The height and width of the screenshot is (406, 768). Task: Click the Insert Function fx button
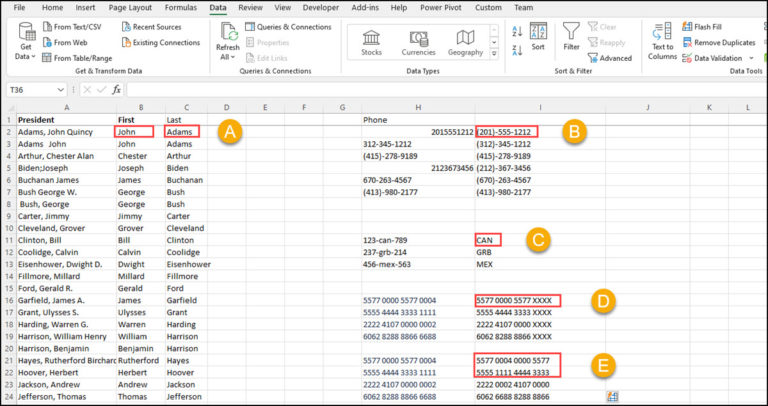point(117,89)
